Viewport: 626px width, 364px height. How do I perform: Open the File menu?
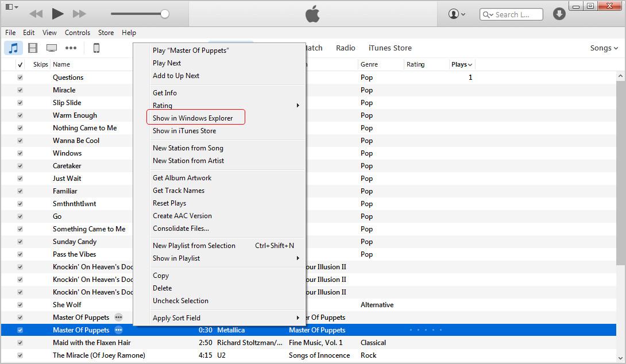[10, 33]
